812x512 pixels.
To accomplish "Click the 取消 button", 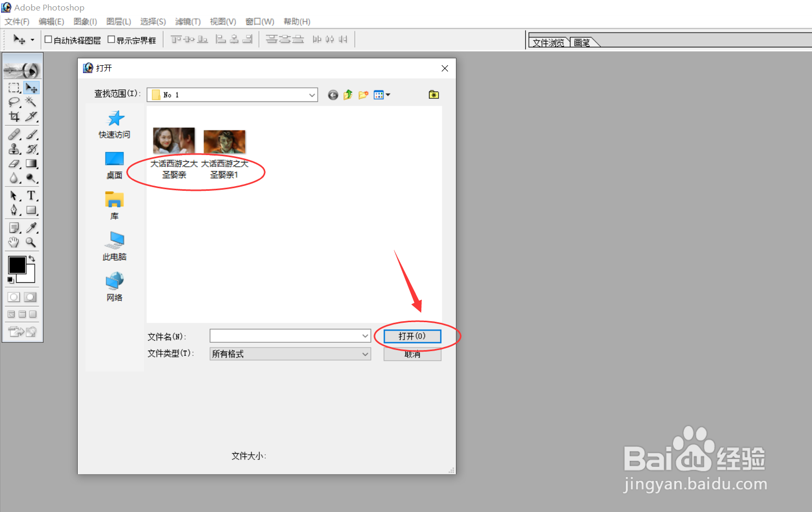I will coord(412,355).
